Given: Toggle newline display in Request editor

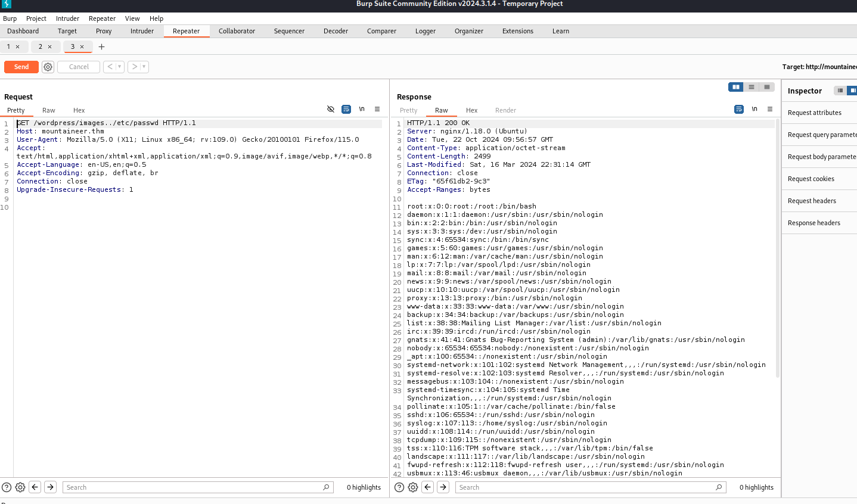Looking at the screenshot, I should (x=362, y=109).
